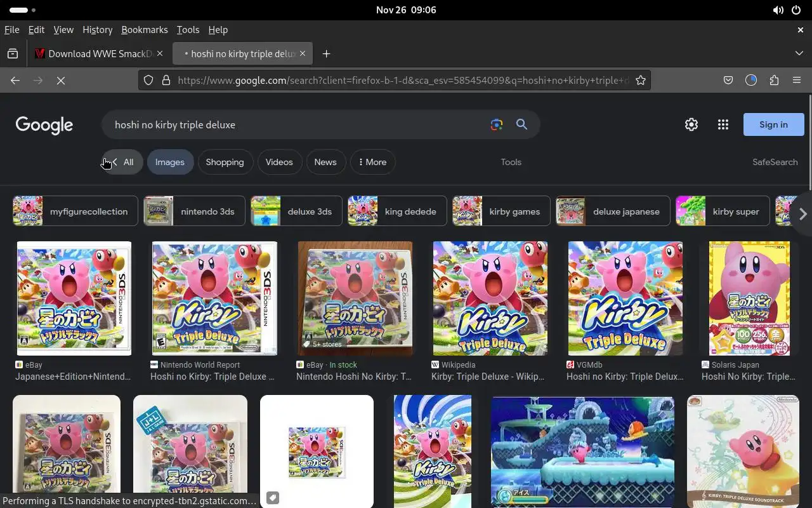Switch to Videos results

[279, 162]
